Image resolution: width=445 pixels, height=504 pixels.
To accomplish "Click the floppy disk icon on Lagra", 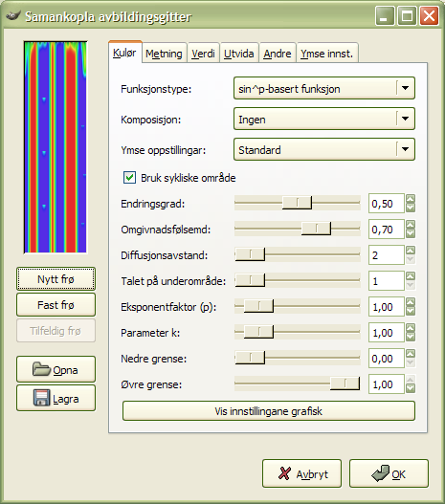I will click(x=41, y=398).
